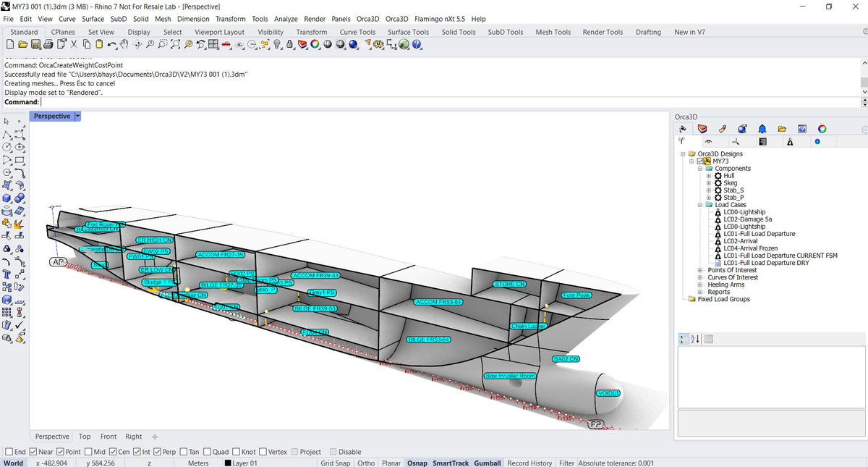Open the Orca3D menu
The image size is (868, 467).
click(x=369, y=19)
